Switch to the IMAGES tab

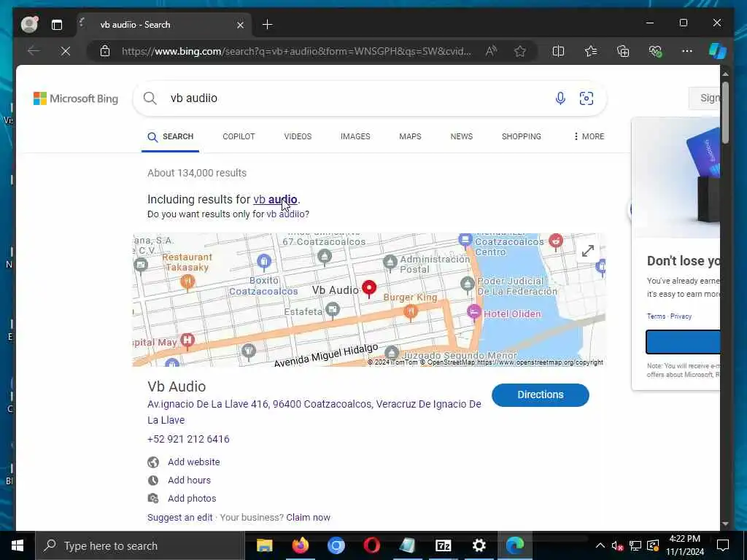(x=355, y=136)
